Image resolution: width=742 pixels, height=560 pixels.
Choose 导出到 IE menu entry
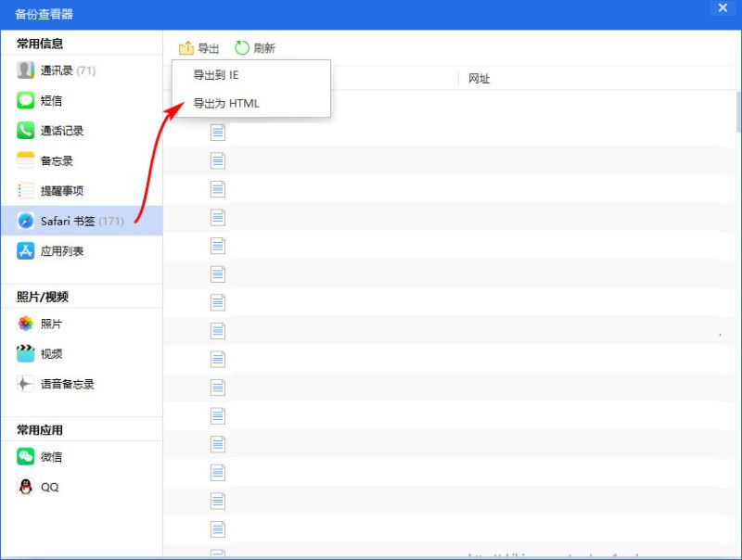pos(250,75)
